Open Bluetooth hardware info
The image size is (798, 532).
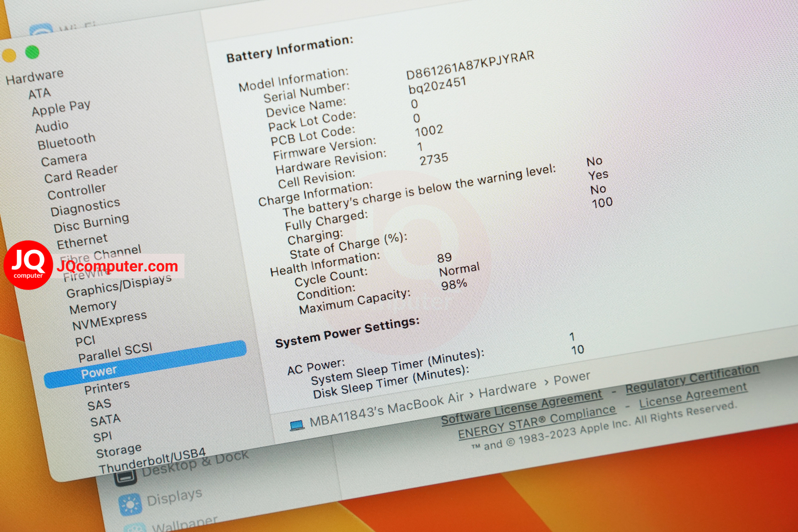[x=67, y=142]
